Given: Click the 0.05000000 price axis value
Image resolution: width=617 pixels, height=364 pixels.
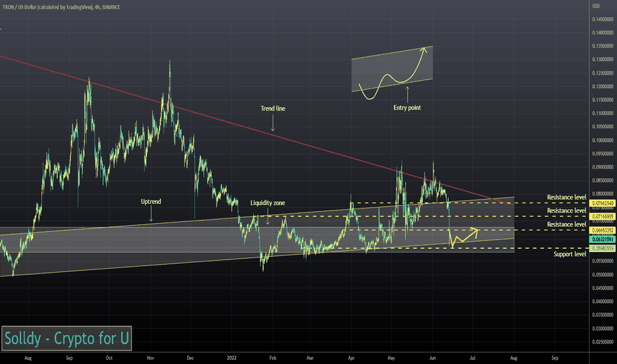Looking at the screenshot, I should pyautogui.click(x=602, y=275).
